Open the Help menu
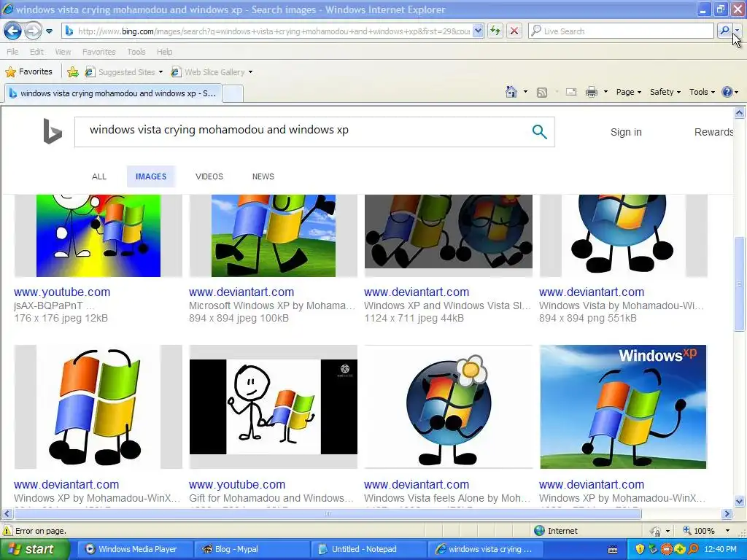The height and width of the screenshot is (560, 747). [x=164, y=52]
